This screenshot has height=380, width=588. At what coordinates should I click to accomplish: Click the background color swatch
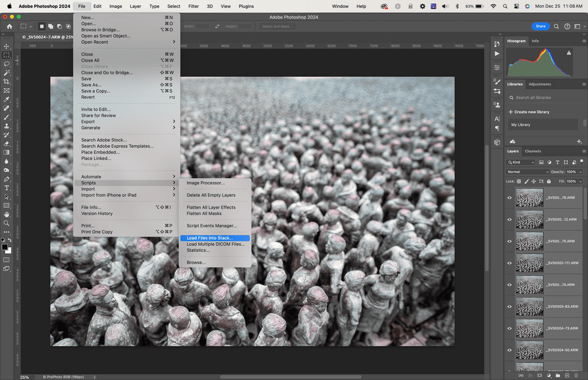click(x=9, y=251)
